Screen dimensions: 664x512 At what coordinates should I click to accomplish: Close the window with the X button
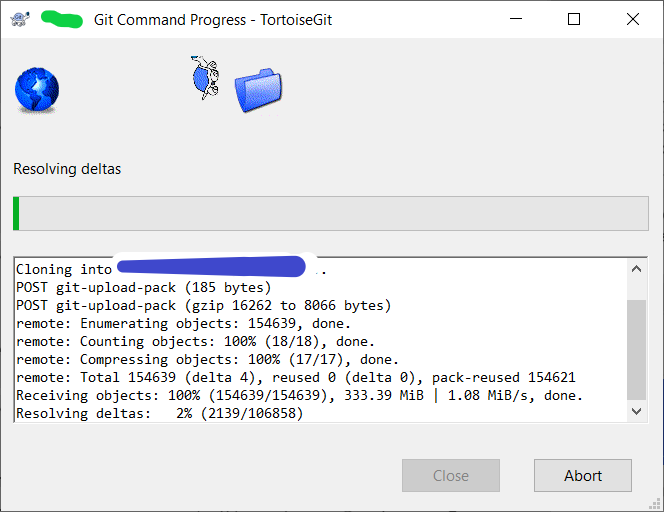point(633,19)
